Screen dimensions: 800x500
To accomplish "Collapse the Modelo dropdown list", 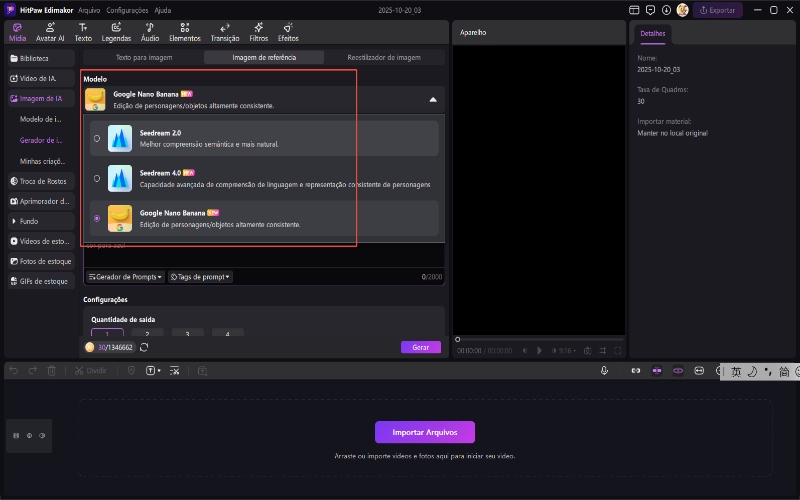I will tap(432, 100).
